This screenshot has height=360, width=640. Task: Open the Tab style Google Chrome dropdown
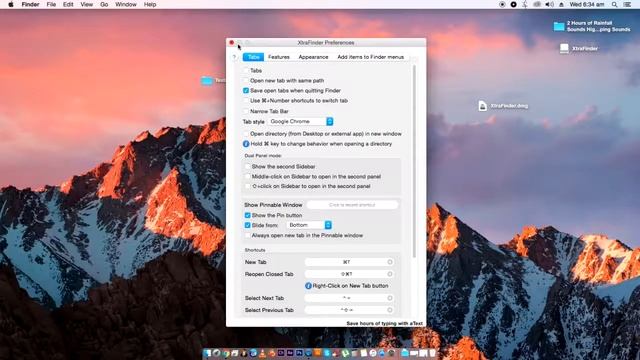pyautogui.click(x=301, y=121)
